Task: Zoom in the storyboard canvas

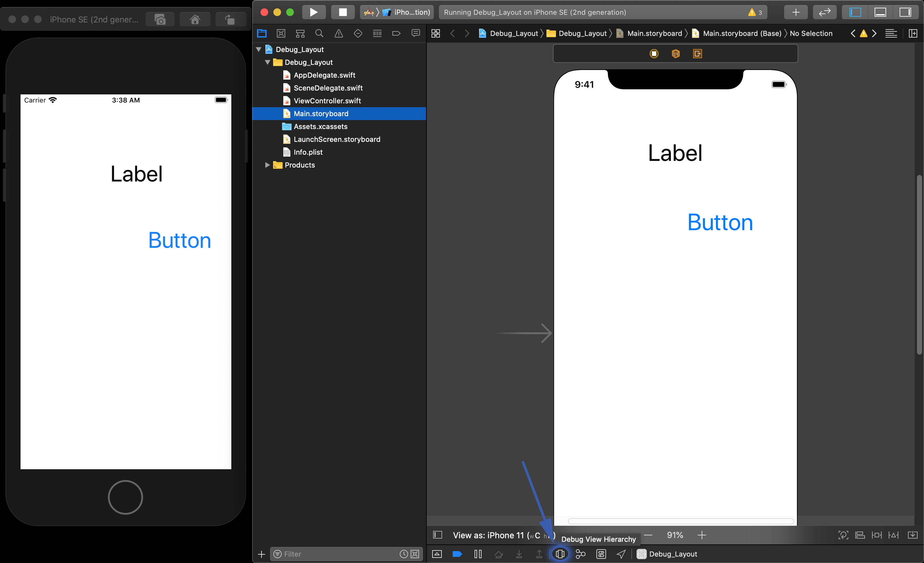Action: [x=702, y=535]
